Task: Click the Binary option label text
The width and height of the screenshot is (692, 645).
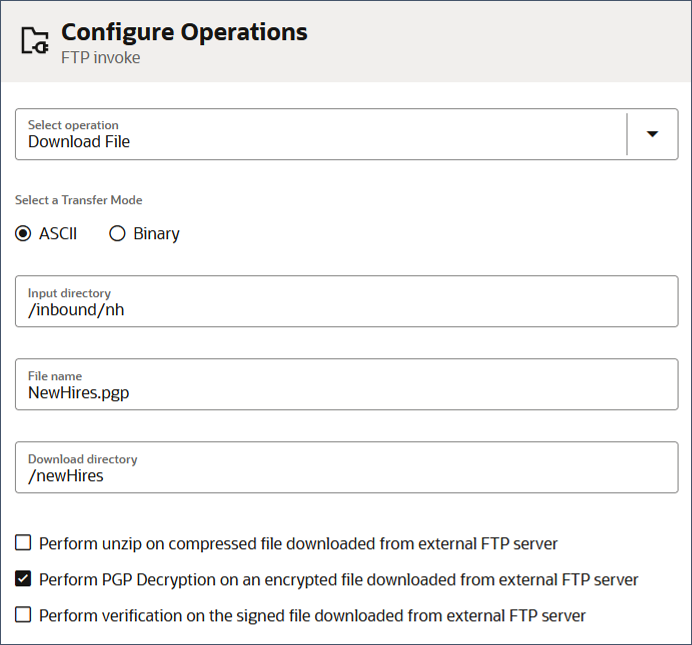Action: pos(156,234)
